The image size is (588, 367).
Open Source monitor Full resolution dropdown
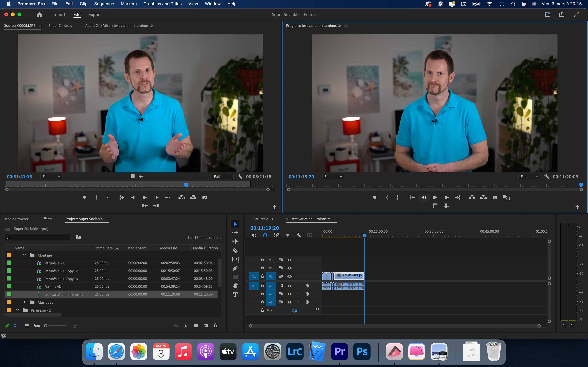[222, 177]
